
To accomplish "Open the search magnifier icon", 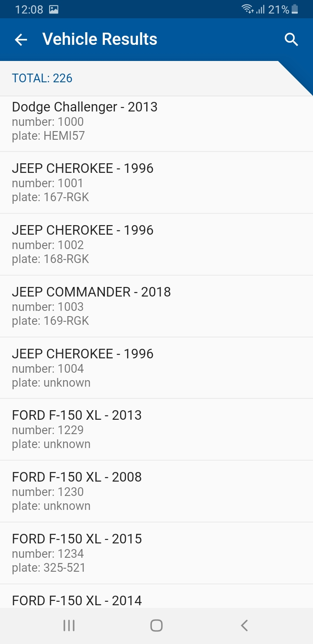I will [291, 40].
